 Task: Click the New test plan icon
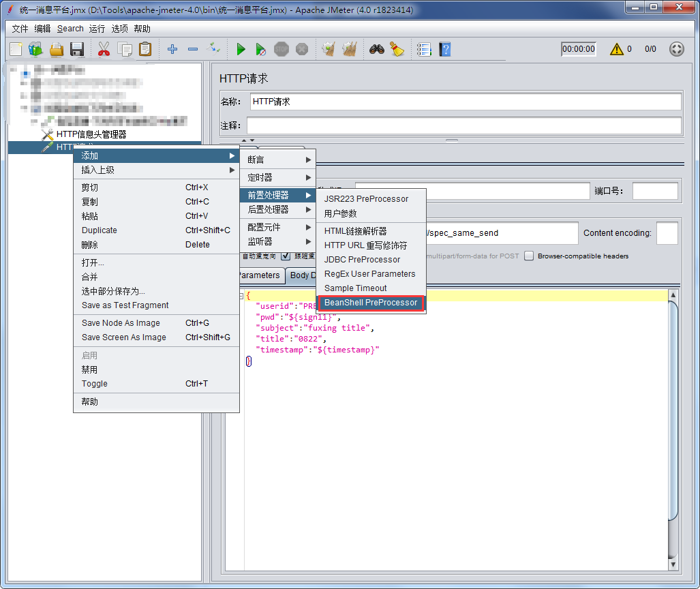point(16,49)
